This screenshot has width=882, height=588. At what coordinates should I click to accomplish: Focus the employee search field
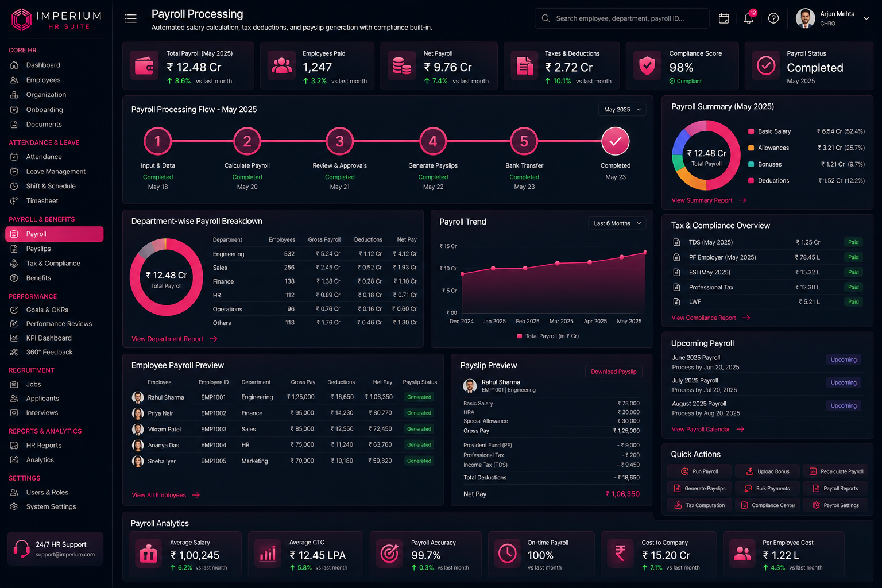(622, 18)
